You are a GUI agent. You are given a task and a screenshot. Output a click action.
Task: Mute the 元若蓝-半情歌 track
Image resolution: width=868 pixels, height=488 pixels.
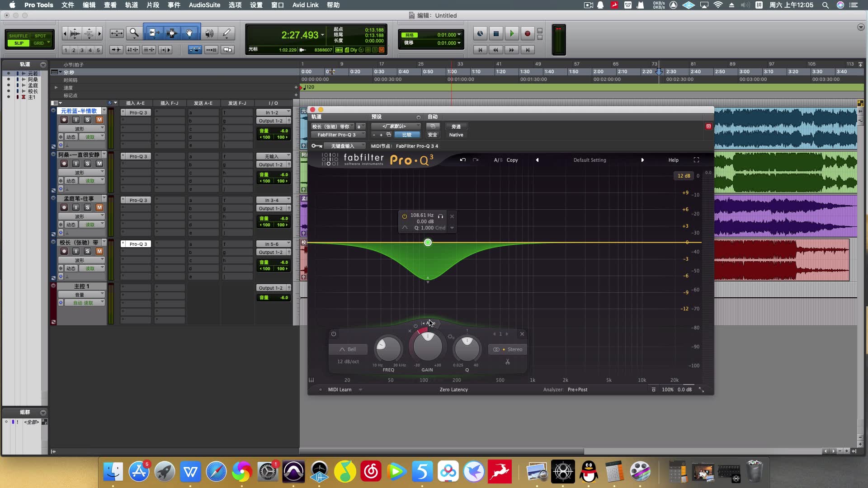coord(99,120)
